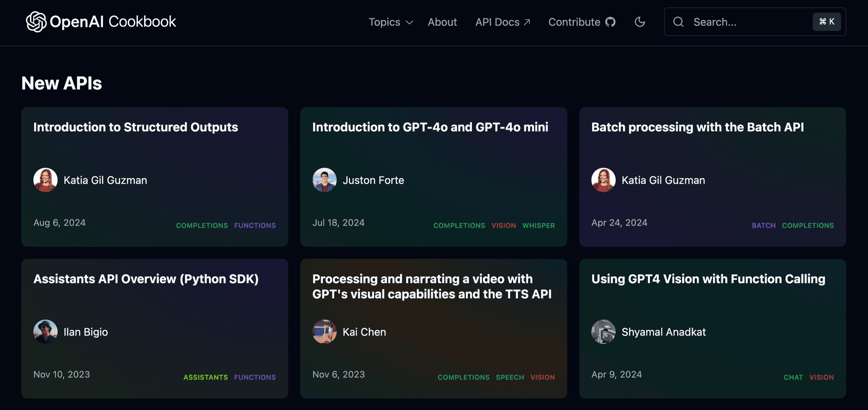Click VISION tag on video narrating card
868x410 pixels.
pyautogui.click(x=542, y=377)
